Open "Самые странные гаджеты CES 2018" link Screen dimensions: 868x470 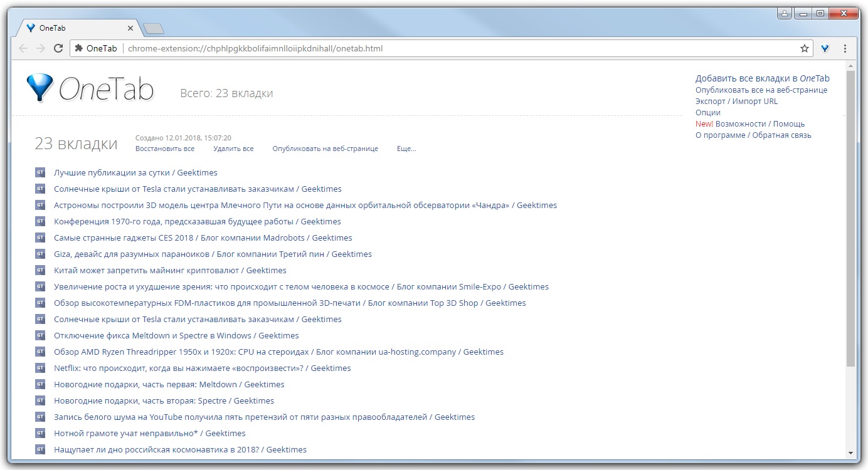203,238
